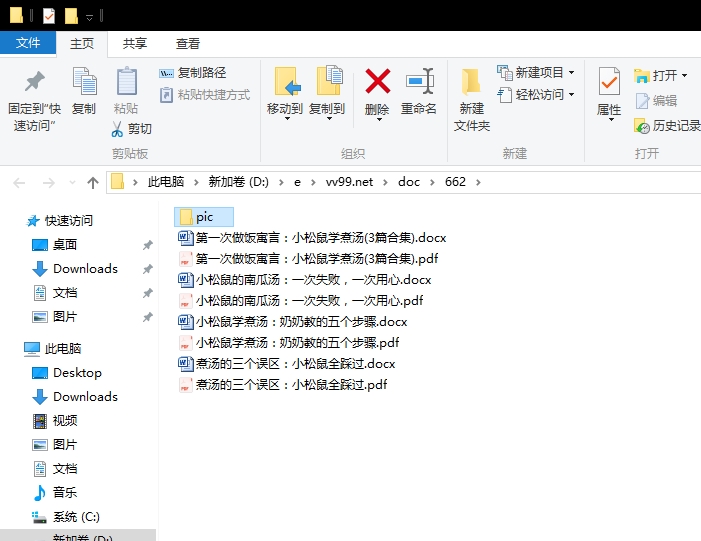Open the Copy to (复制到) icon
This screenshot has height=541, width=701.
[x=329, y=81]
